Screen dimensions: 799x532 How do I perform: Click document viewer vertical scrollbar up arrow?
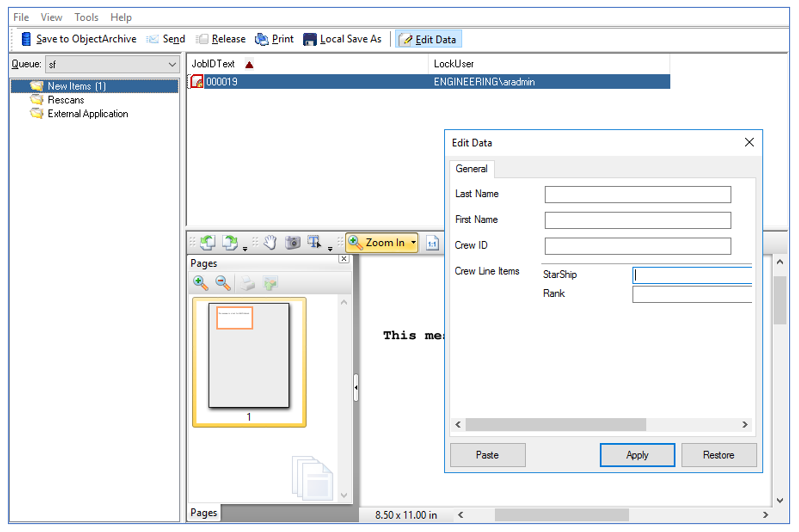click(x=780, y=261)
